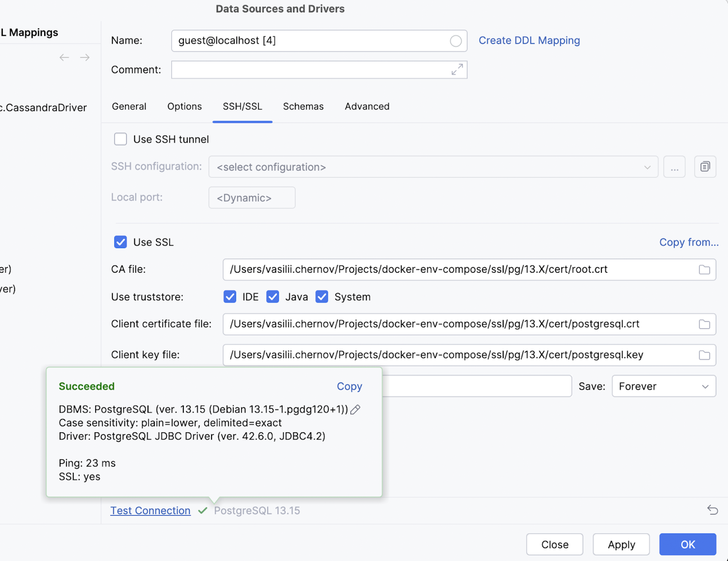Viewport: 728px width, 561px height.
Task: Switch to the Options tab
Action: point(185,107)
